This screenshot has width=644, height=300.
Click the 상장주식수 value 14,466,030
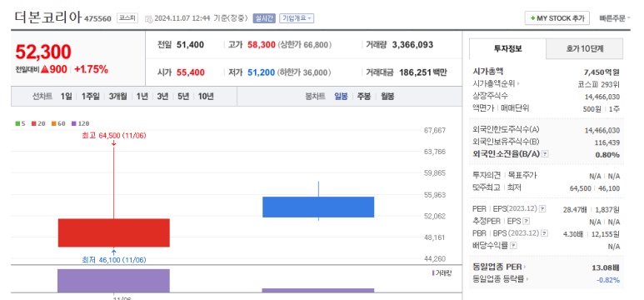(602, 97)
